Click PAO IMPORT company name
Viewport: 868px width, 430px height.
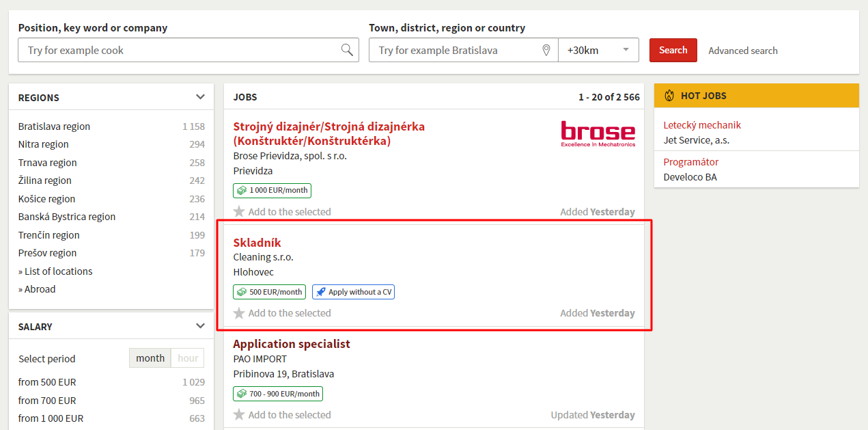click(x=260, y=359)
